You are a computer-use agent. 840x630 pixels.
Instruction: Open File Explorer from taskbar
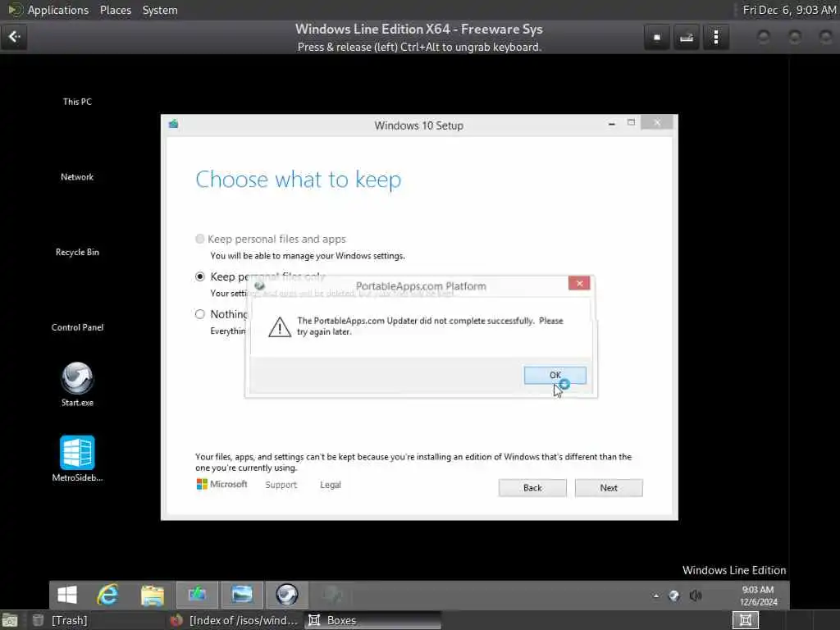(x=153, y=595)
